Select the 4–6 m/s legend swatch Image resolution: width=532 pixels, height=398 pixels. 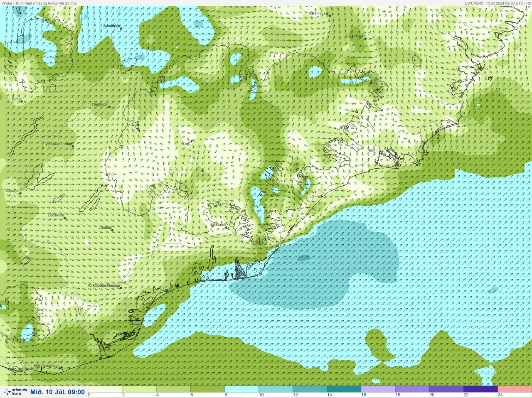(173, 389)
